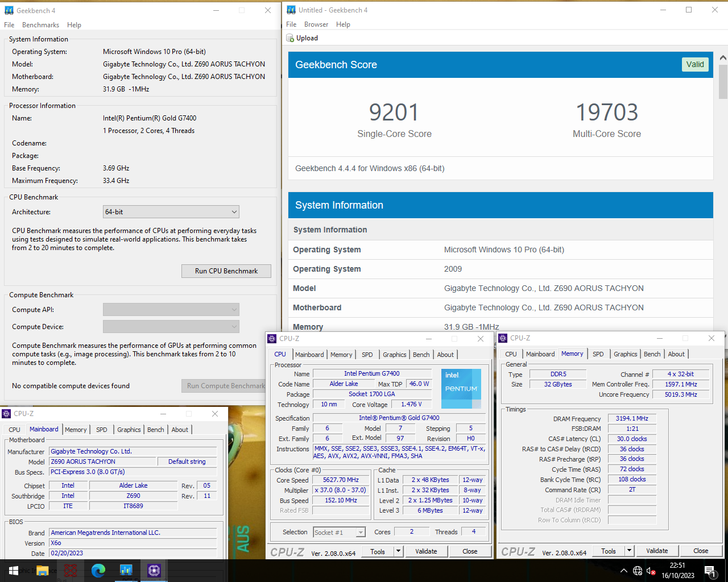Open the Socket #1 selection dropdown
Viewport: 728px width, 582px height.
340,532
